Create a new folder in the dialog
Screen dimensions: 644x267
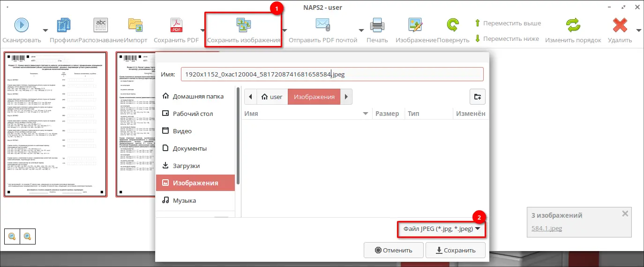478,97
